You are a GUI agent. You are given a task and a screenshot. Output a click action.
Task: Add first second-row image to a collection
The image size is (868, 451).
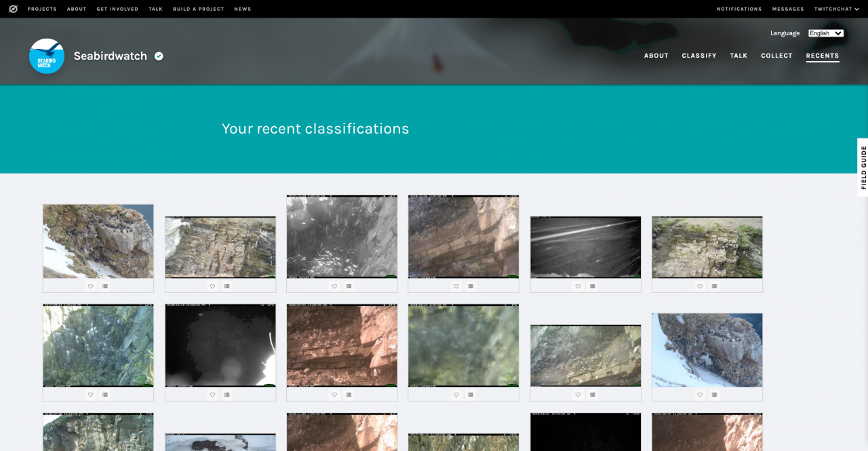(105, 395)
